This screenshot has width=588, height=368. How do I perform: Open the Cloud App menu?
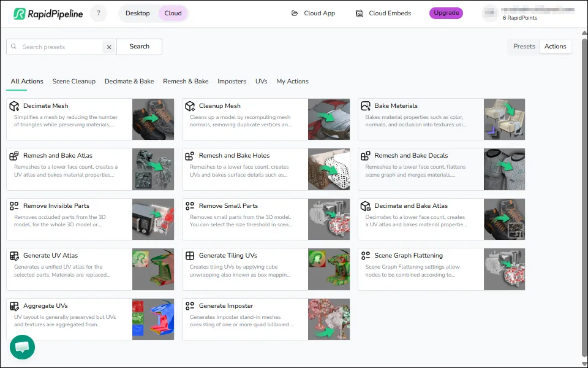pos(313,12)
